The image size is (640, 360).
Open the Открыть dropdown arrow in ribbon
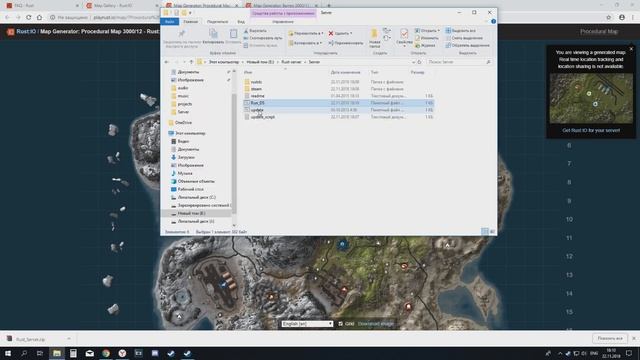coord(438,31)
